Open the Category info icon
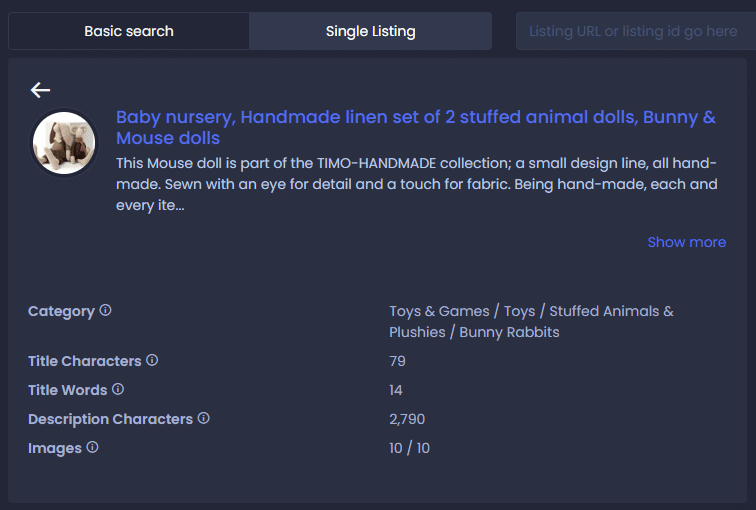The image size is (756, 510). point(105,310)
